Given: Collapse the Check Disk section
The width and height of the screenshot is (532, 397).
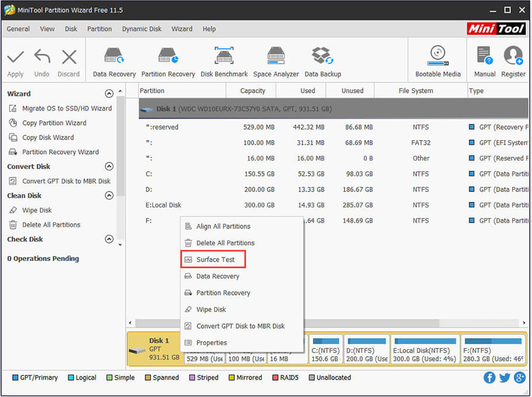Looking at the screenshot, I should 109,239.
